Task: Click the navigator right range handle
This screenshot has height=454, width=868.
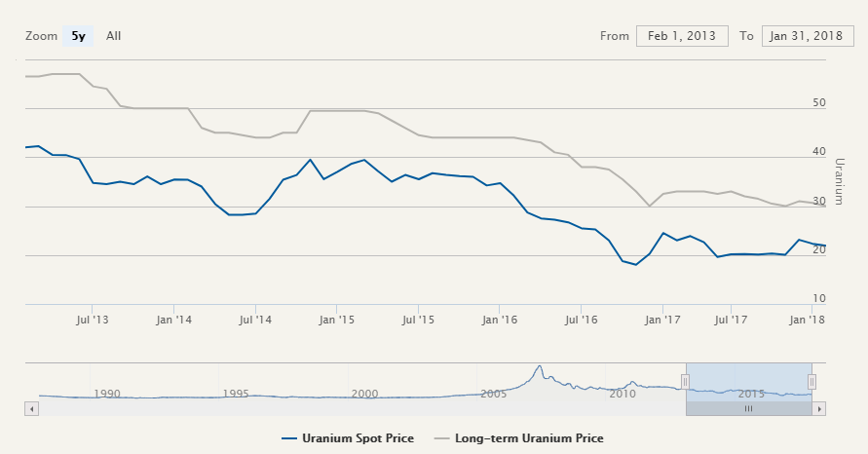Action: point(811,382)
